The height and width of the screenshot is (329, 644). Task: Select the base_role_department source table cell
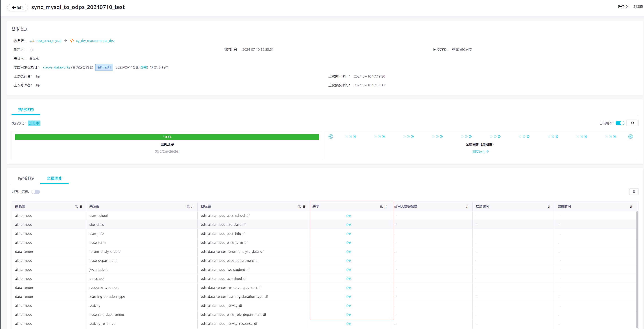coord(141,314)
